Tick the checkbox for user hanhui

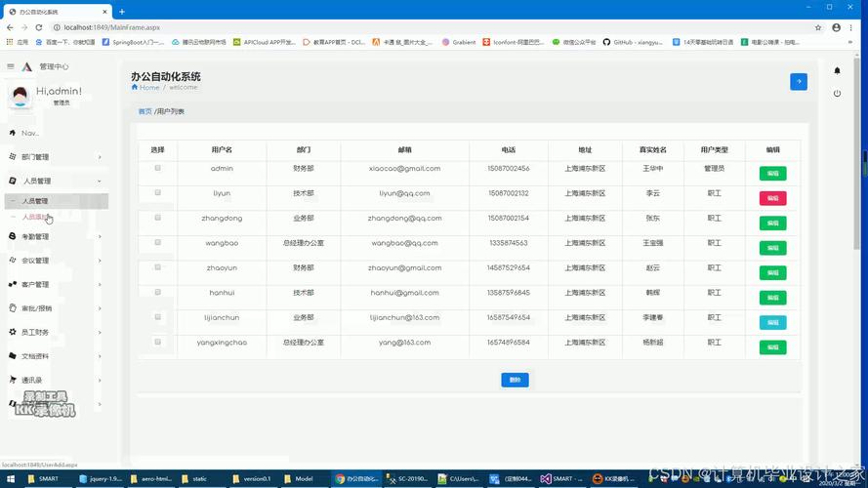click(x=158, y=292)
